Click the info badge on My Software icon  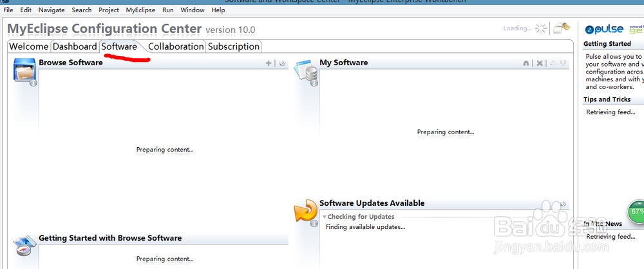(314, 83)
